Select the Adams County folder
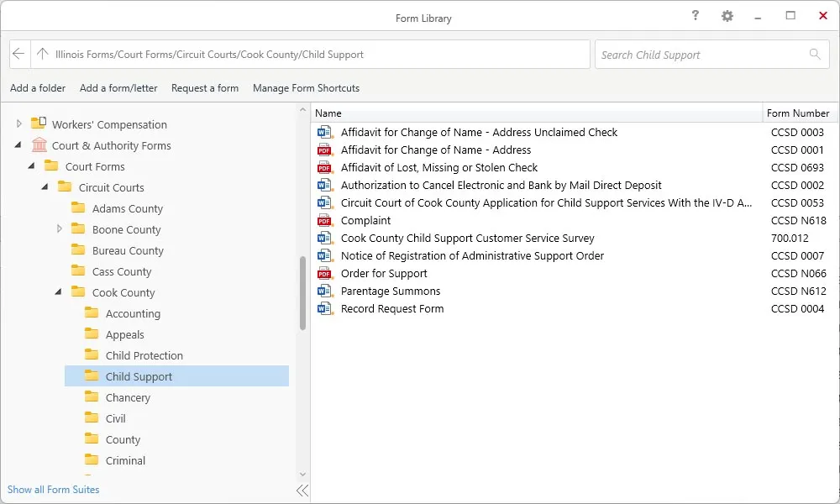The height and width of the screenshot is (504, 840). (127, 208)
